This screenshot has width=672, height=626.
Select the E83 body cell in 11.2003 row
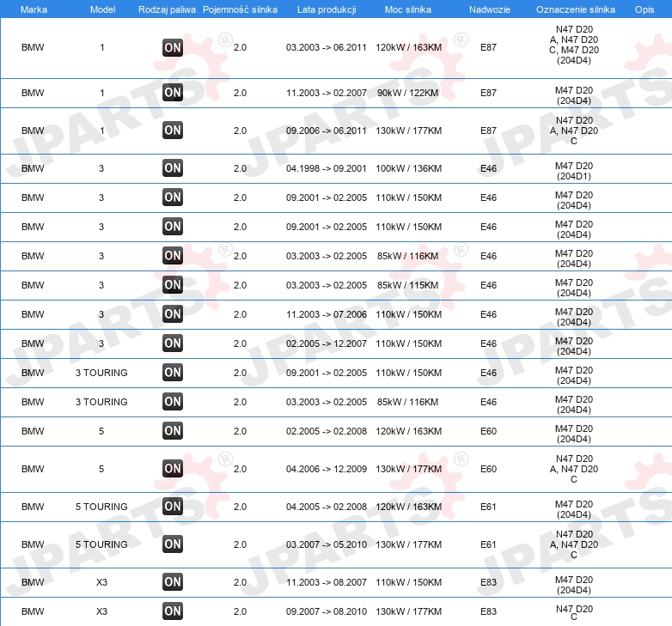pos(488,582)
